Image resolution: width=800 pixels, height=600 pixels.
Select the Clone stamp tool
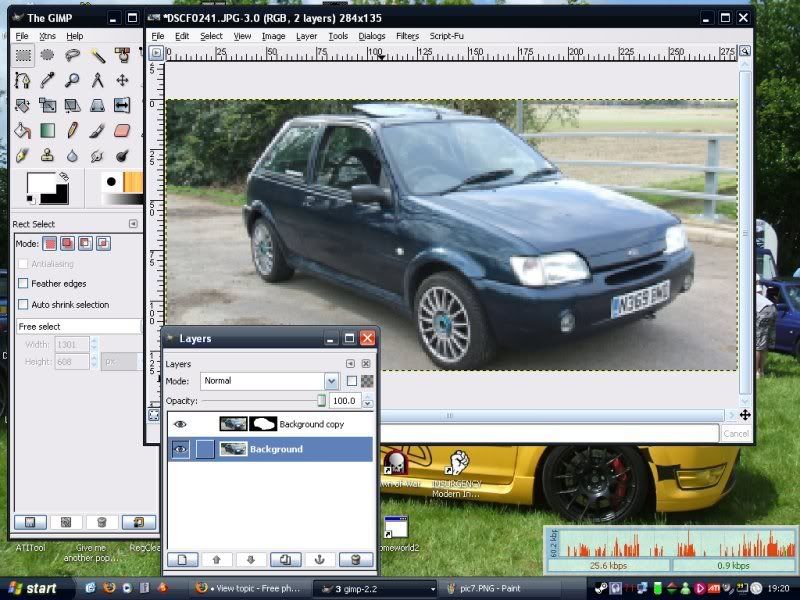click(x=47, y=156)
